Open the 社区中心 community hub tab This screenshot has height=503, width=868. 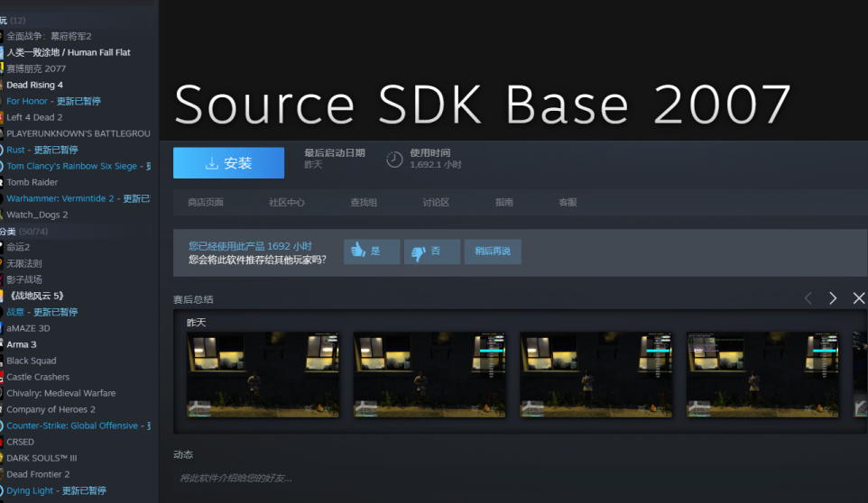(x=287, y=202)
